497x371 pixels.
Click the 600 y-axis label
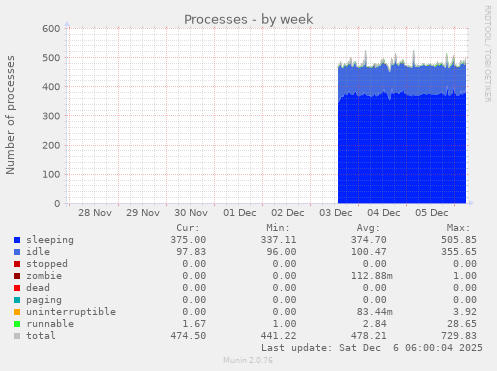[51, 29]
